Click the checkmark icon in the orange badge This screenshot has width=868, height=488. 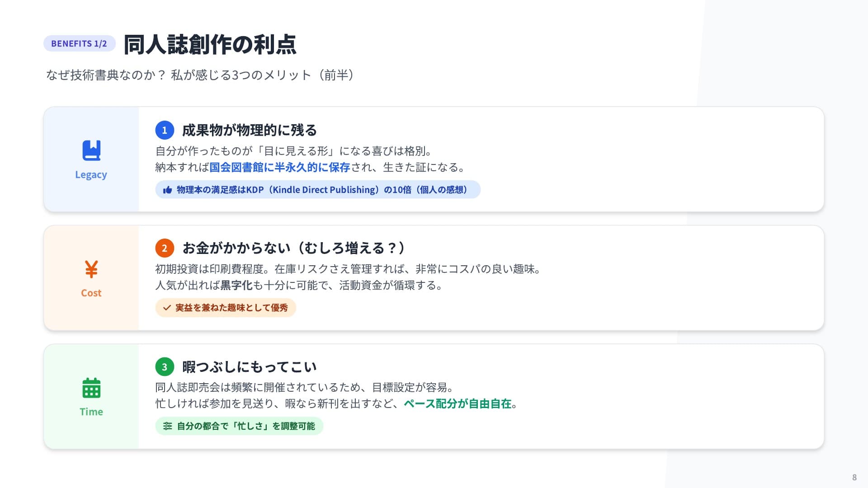167,308
